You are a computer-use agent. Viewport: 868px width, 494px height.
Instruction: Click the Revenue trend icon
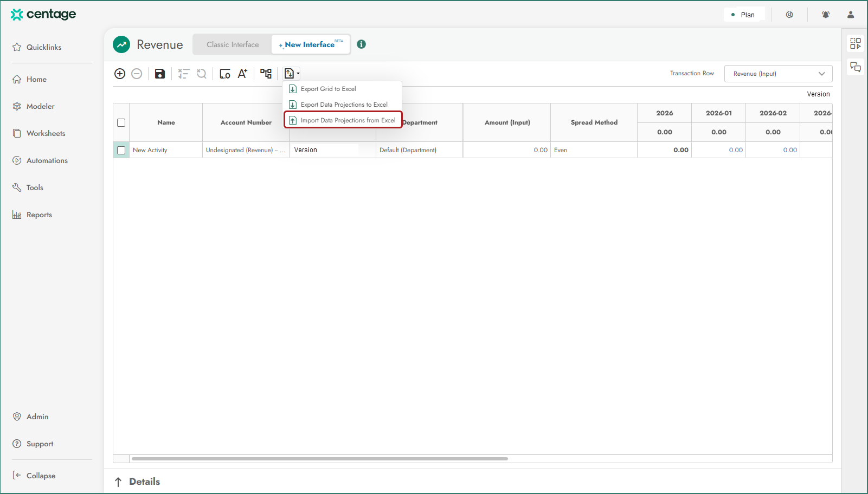point(121,44)
